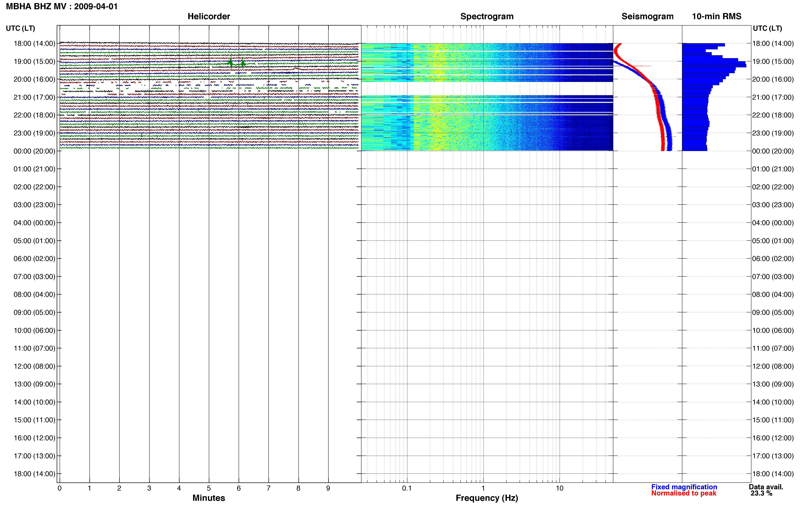Viewport: 812px width, 508px height.
Task: Click the left '09:00 (05:00)' time label
Action: point(34,312)
